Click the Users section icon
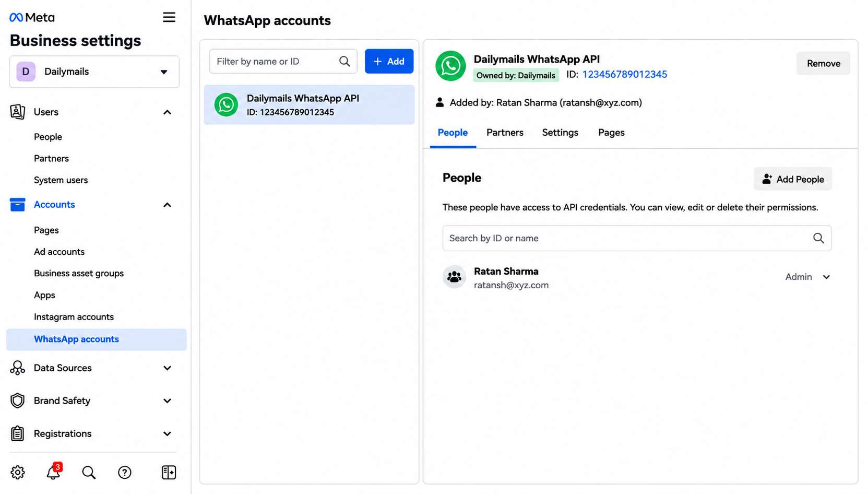Viewport: 868px width, 494px height. tap(17, 112)
